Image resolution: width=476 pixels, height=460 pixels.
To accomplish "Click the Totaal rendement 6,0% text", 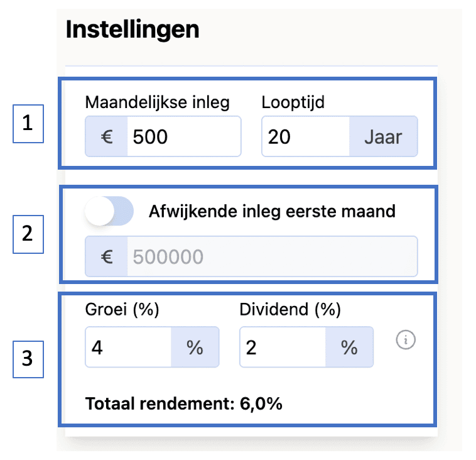I will [183, 403].
